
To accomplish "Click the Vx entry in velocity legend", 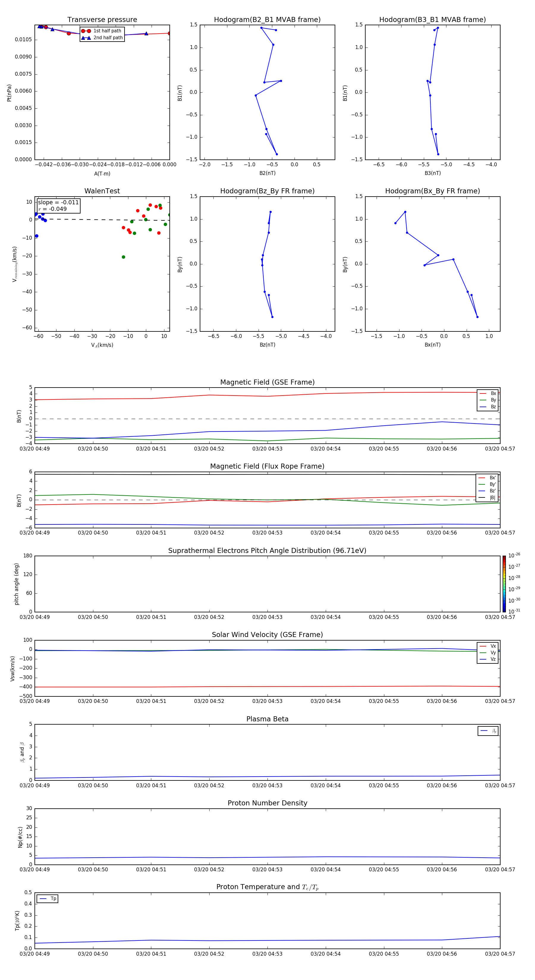I will pos(488,646).
